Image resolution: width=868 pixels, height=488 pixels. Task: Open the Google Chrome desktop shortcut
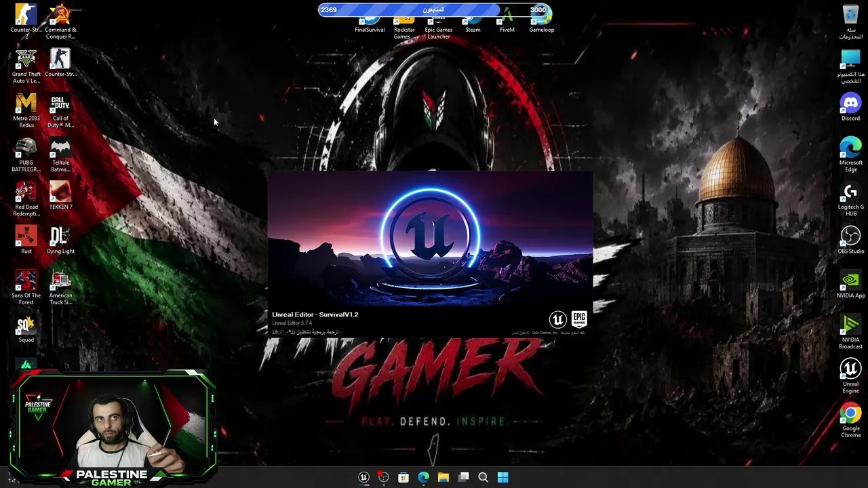point(850,420)
